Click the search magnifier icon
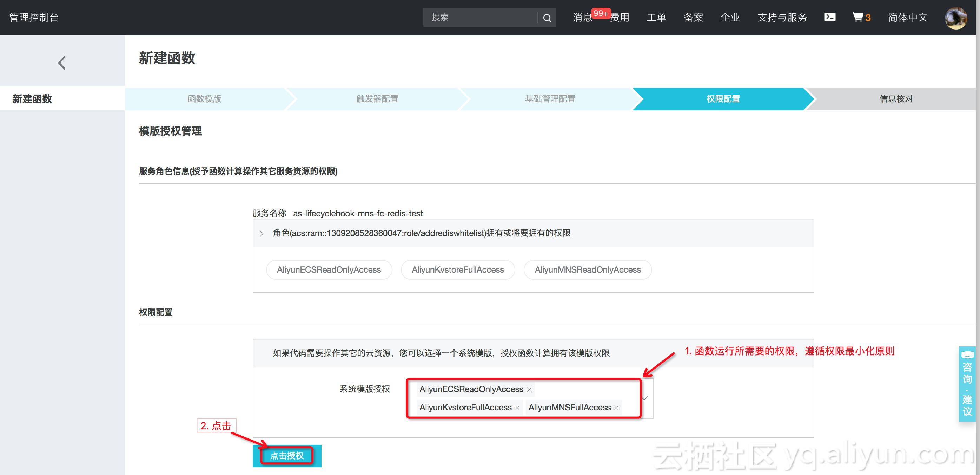The width and height of the screenshot is (980, 475). pyautogui.click(x=547, y=18)
